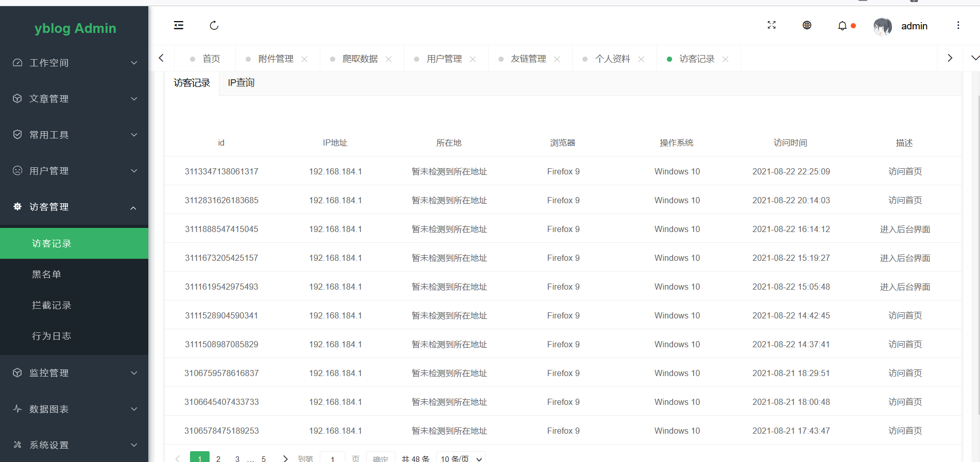Expand the 监控管理 menu chevron

134,373
